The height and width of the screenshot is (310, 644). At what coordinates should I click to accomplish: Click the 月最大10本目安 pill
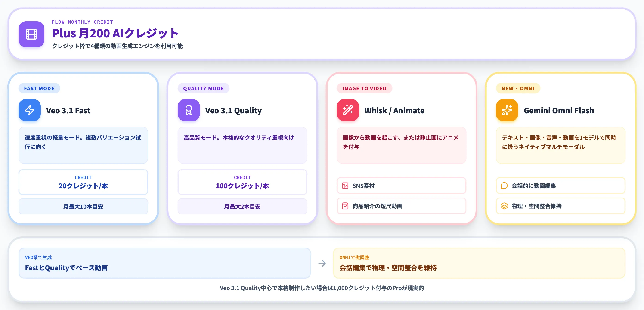pos(83,207)
